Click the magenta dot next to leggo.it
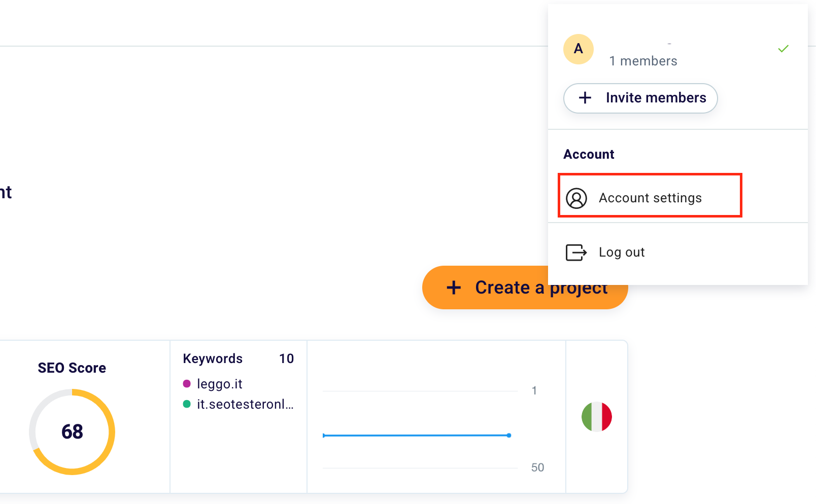The height and width of the screenshot is (504, 816). (x=187, y=384)
